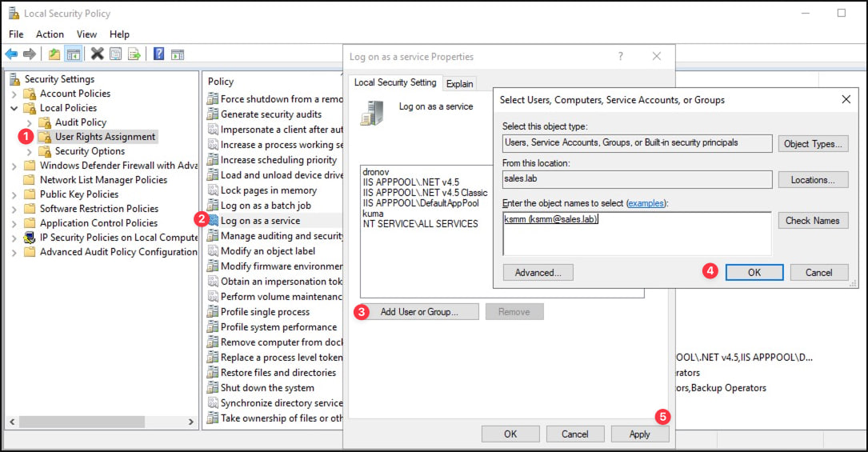Click the Shut down the system policy icon
Image resolution: width=868 pixels, height=452 pixels.
click(213, 388)
